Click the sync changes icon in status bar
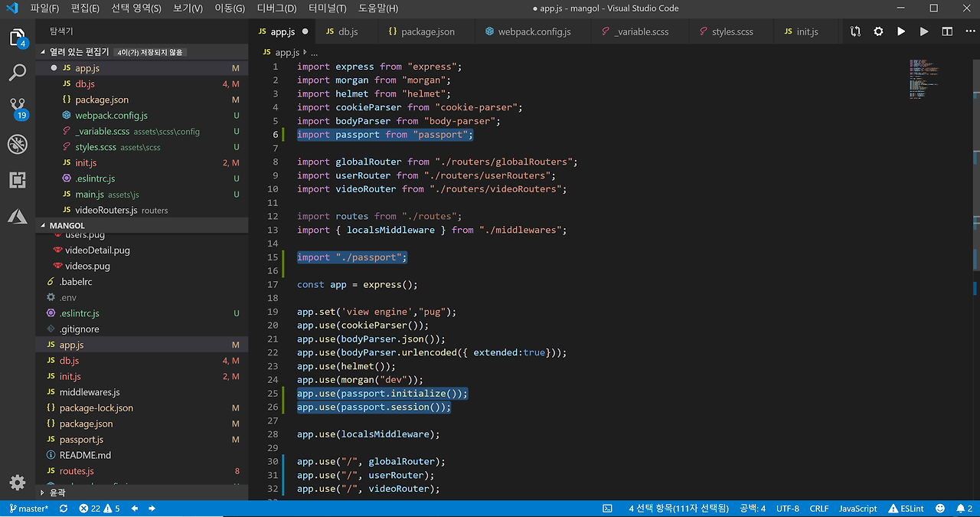 click(x=63, y=509)
